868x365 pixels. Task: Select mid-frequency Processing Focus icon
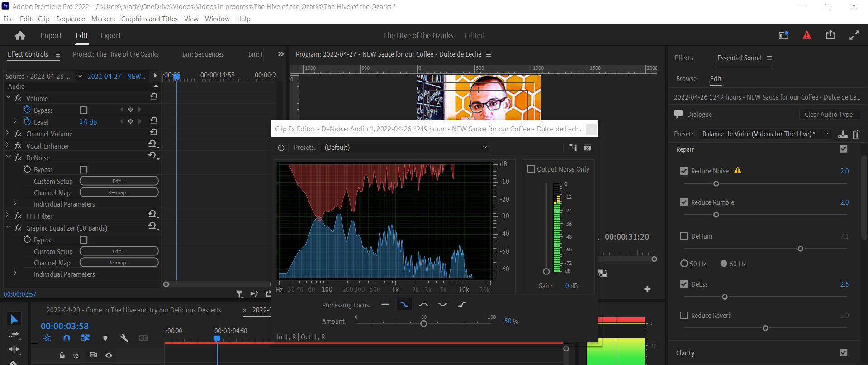tap(424, 305)
